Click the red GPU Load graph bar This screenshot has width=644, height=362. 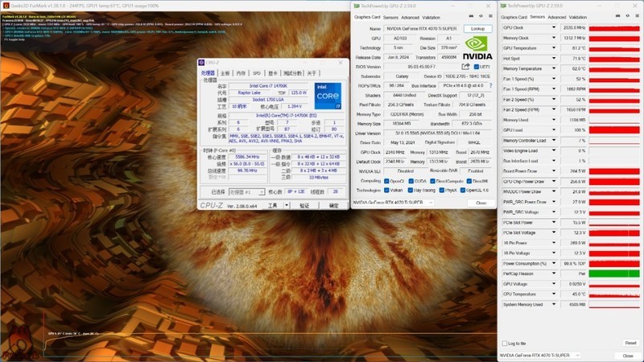(614, 130)
